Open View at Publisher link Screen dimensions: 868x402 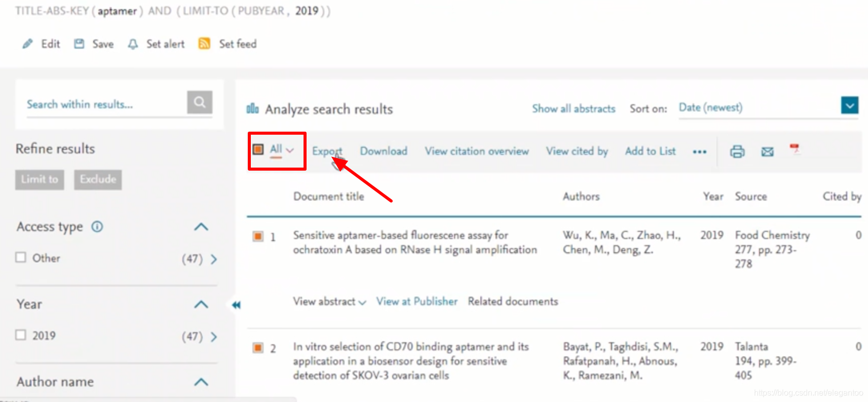[417, 302]
